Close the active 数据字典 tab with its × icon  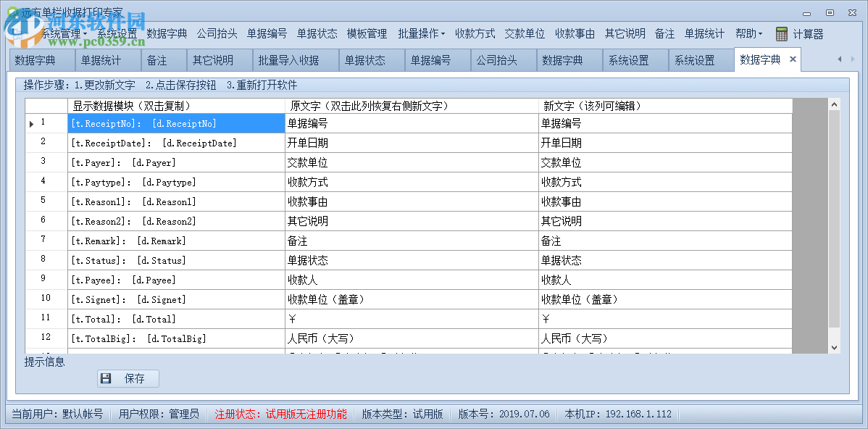point(791,60)
